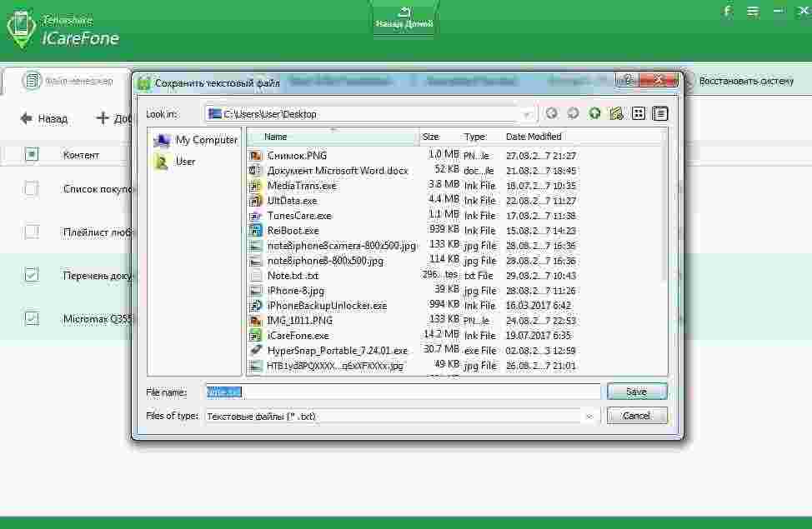Sort files by the Name column header
This screenshot has width=812, height=529.
(333, 137)
